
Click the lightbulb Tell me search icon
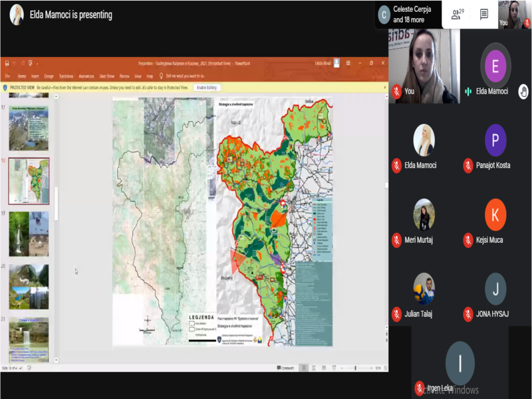tap(161, 76)
